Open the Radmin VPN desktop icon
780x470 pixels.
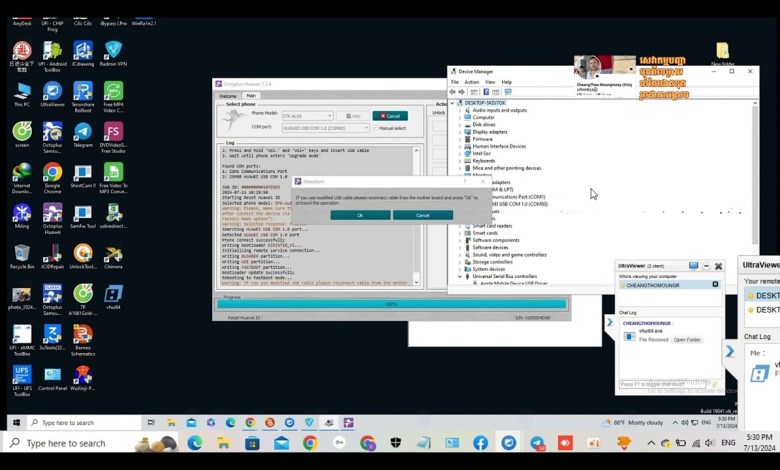click(113, 52)
